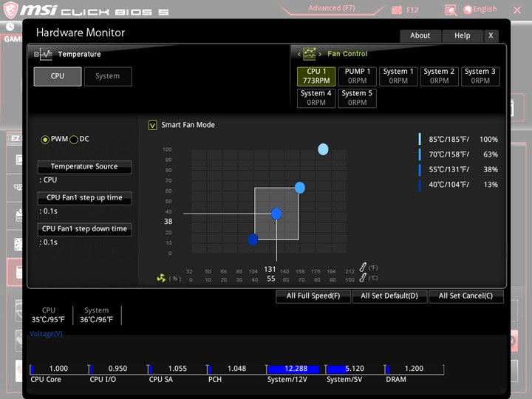The height and width of the screenshot is (399, 532).
Task: Uncheck Smart Fan Mode checkbox
Action: coord(153,125)
